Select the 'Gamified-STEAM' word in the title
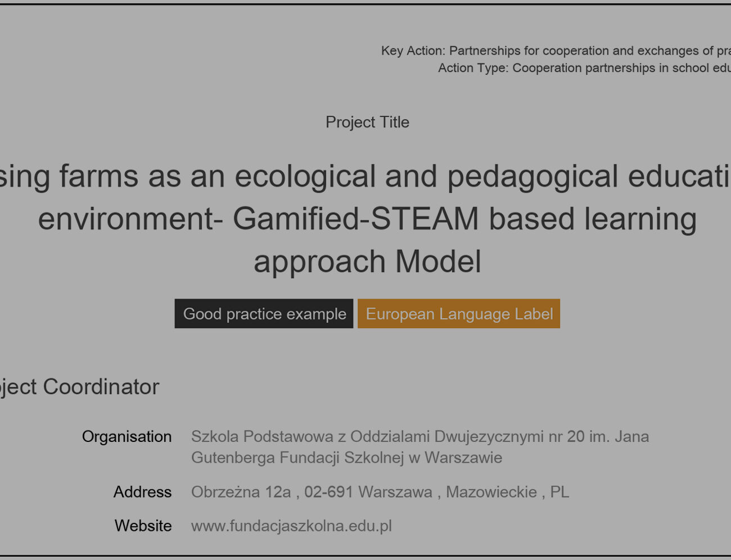The width and height of the screenshot is (731, 560). pyautogui.click(x=355, y=219)
